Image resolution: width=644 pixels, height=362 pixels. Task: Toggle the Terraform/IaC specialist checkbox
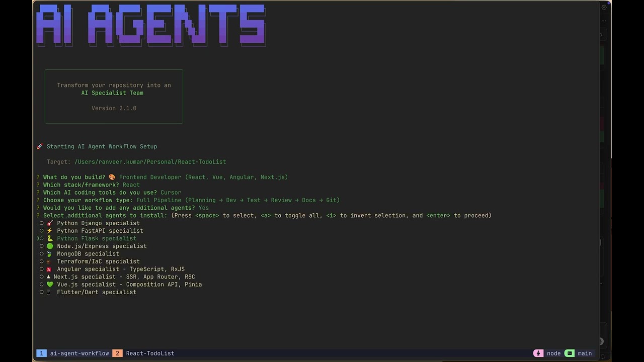point(42,261)
